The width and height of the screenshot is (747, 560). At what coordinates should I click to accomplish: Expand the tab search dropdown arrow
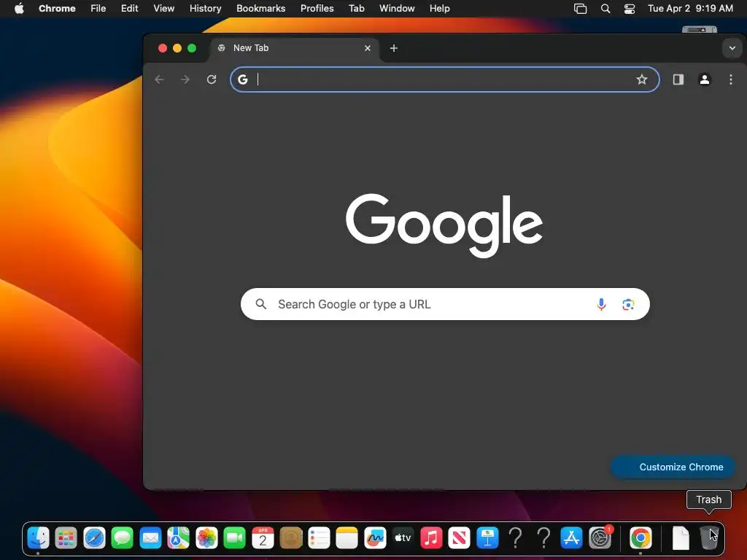[732, 48]
